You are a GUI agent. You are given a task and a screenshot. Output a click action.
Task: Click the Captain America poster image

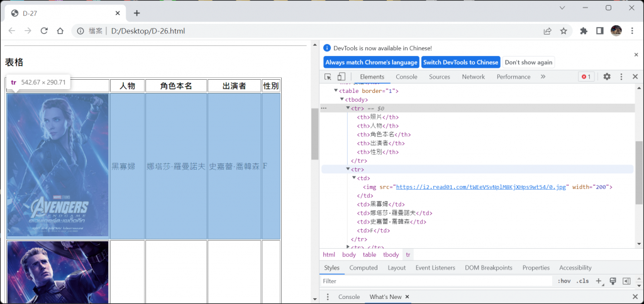click(x=58, y=273)
